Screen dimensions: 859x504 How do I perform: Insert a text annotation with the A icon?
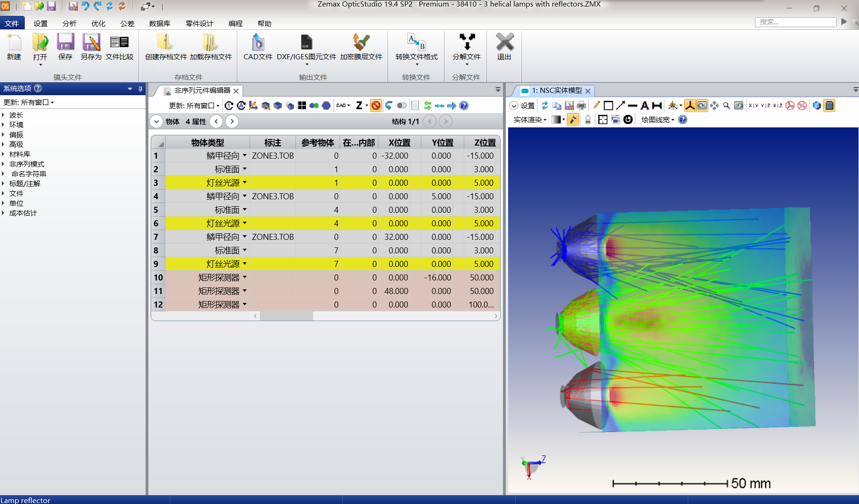click(x=645, y=105)
